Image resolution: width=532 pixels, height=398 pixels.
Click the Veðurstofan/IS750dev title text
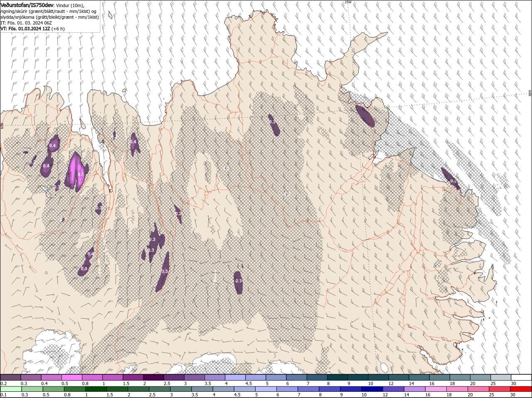[x=27, y=5]
